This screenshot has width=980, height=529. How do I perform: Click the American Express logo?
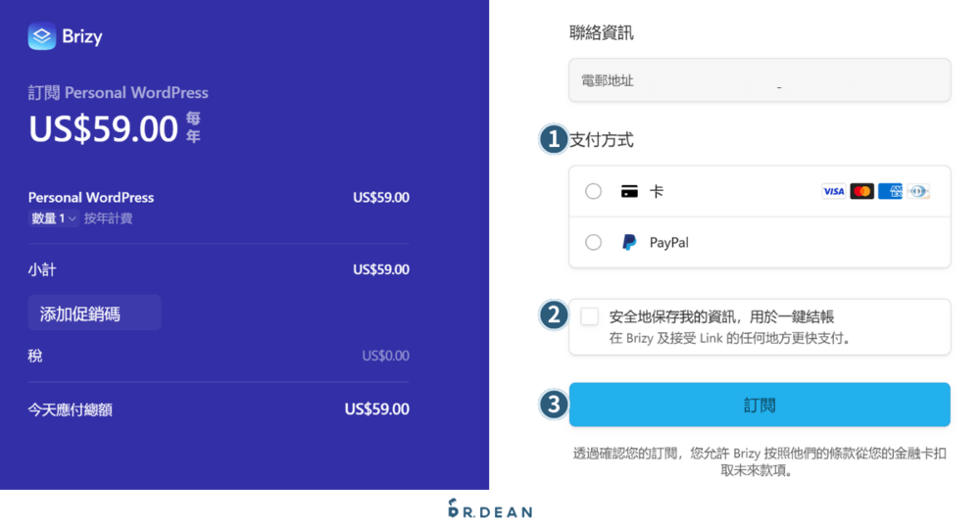[x=890, y=191]
